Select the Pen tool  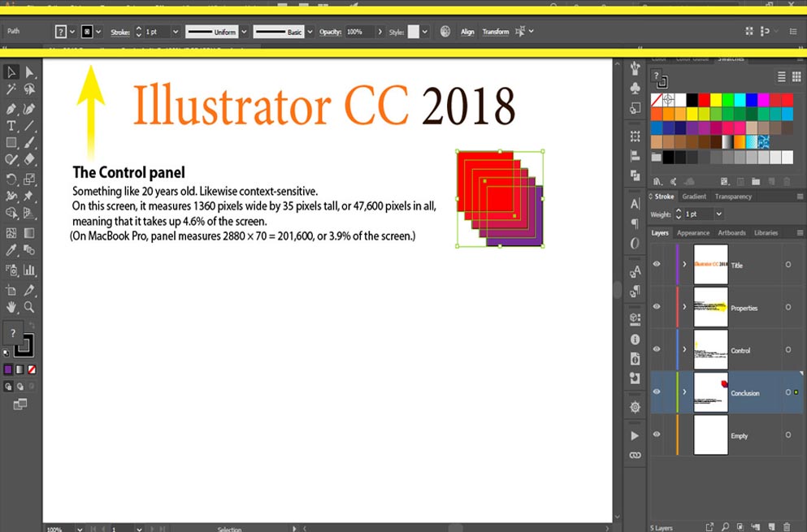pyautogui.click(x=11, y=109)
